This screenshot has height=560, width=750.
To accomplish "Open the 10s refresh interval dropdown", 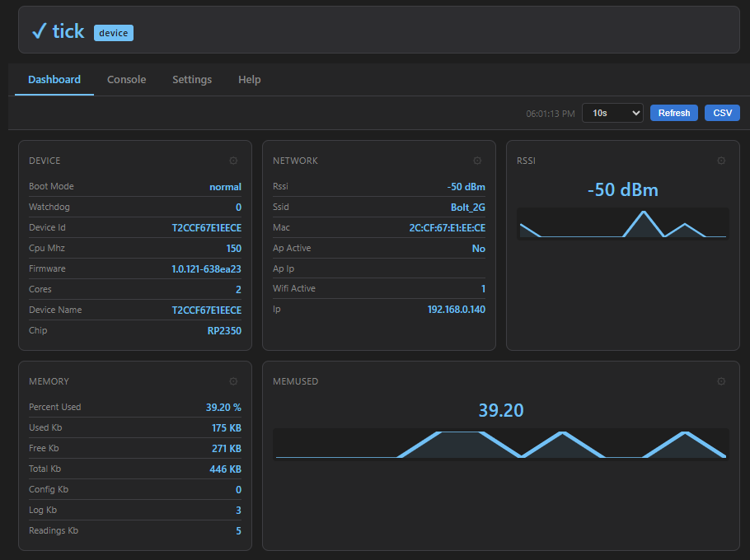I will click(612, 113).
